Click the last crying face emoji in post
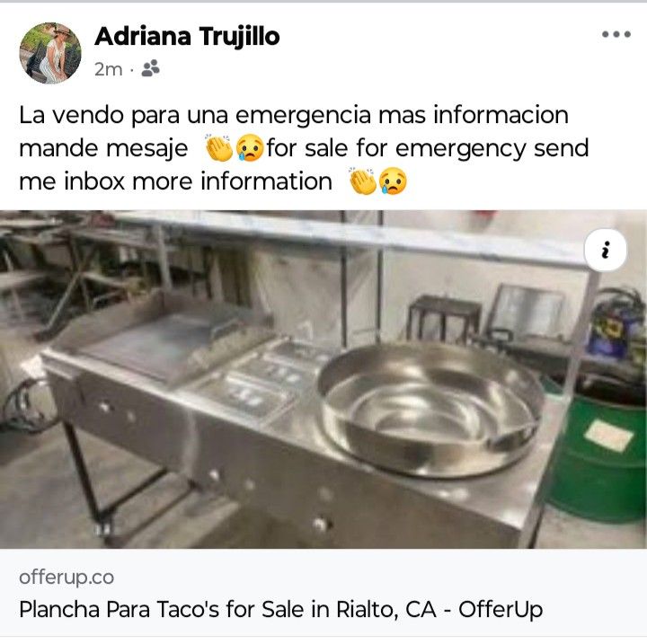This screenshot has height=644, width=647. point(394,181)
